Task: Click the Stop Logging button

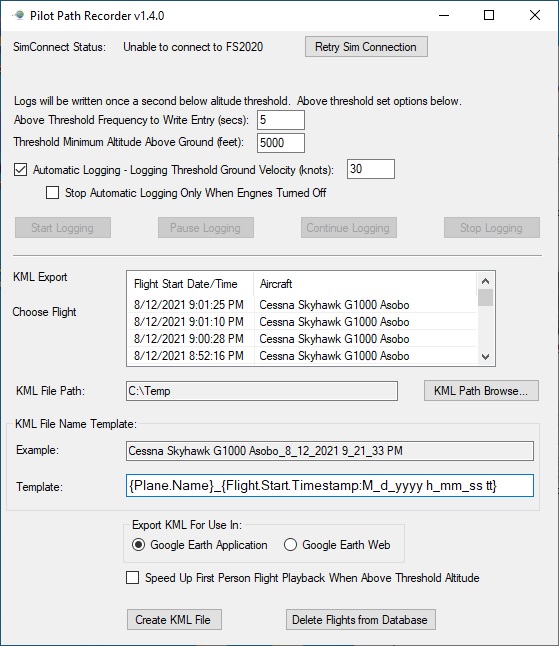Action: [491, 227]
